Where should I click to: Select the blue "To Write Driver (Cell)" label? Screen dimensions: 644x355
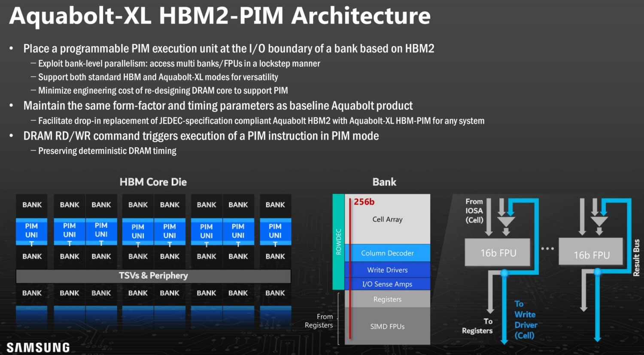click(x=526, y=320)
